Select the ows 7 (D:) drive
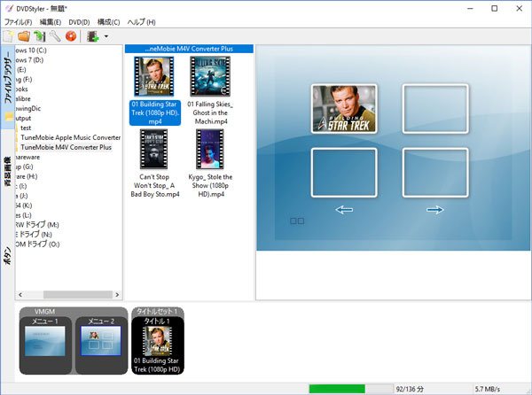This screenshot has width=532, height=395. 29,60
